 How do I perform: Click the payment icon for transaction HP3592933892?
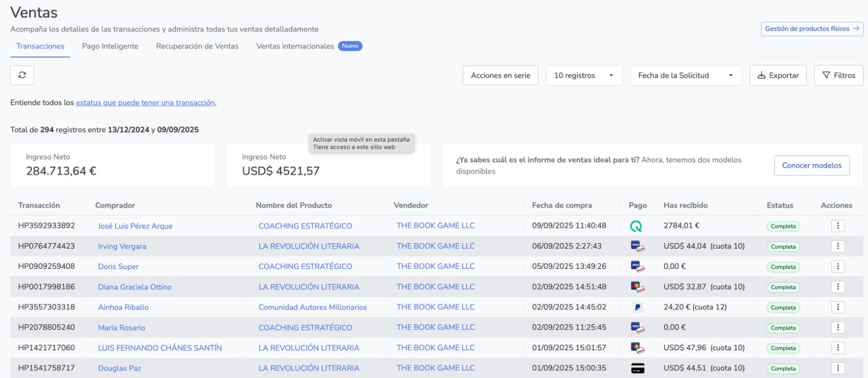click(x=636, y=226)
